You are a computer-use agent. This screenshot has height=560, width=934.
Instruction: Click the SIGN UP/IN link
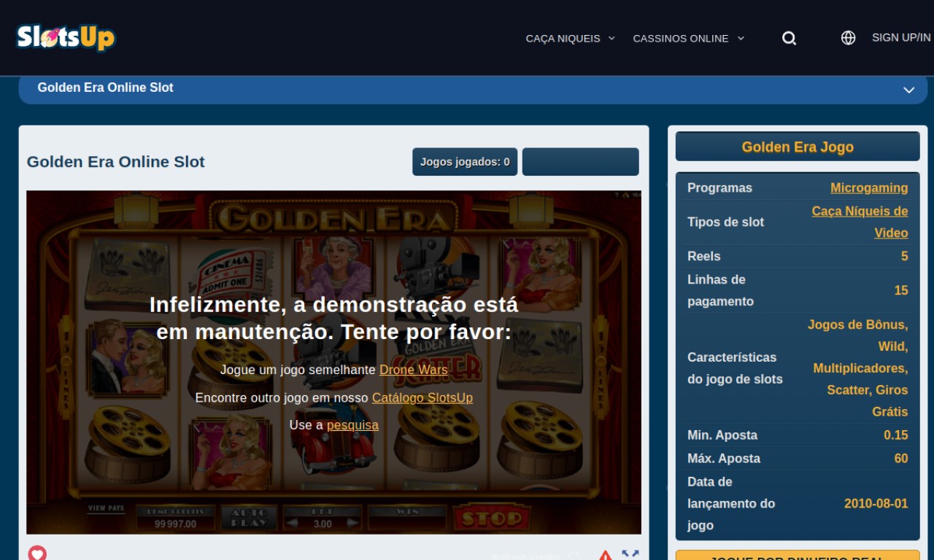(901, 38)
